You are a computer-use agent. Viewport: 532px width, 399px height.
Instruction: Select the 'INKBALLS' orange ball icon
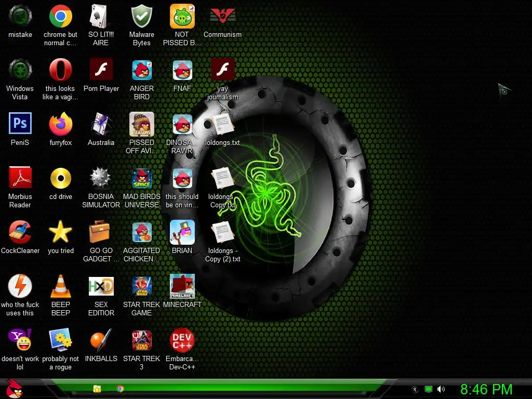(x=101, y=340)
